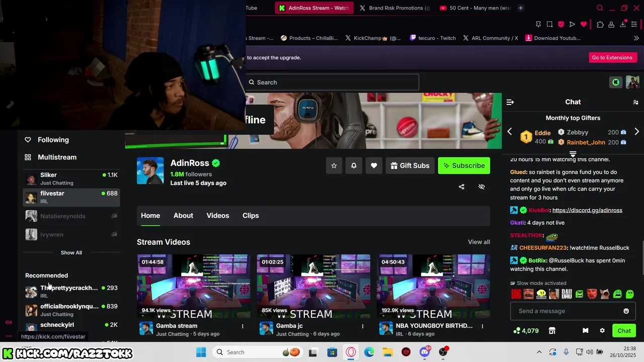This screenshot has width=644, height=362.
Task: Click the Kick search input field
Action: [x=333, y=82]
